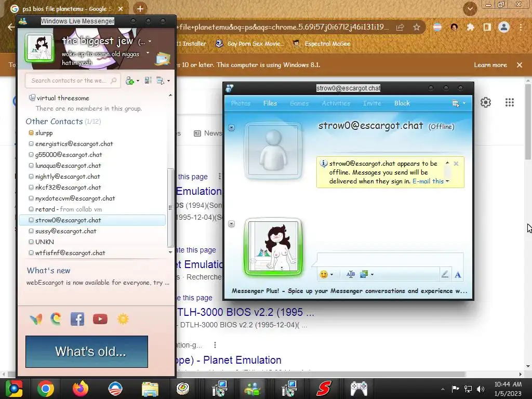Click the contact list vertical scrollbar
532x399 pixels.
click(x=170, y=207)
